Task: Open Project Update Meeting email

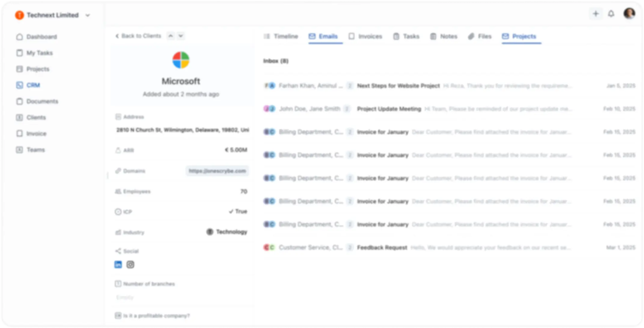Action: click(x=389, y=109)
